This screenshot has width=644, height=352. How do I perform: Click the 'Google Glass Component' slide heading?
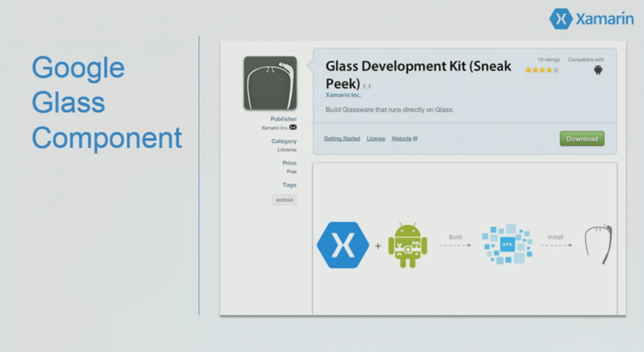click(x=107, y=103)
